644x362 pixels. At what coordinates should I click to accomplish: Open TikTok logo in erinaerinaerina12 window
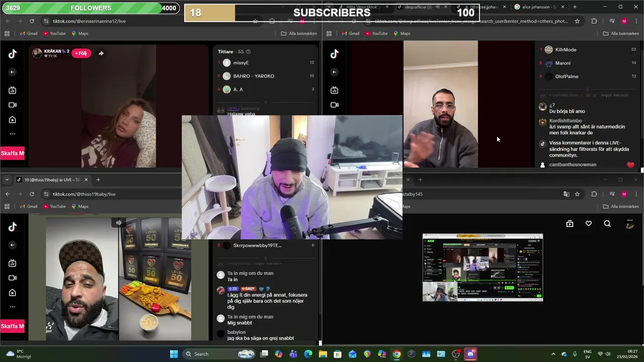point(13,54)
